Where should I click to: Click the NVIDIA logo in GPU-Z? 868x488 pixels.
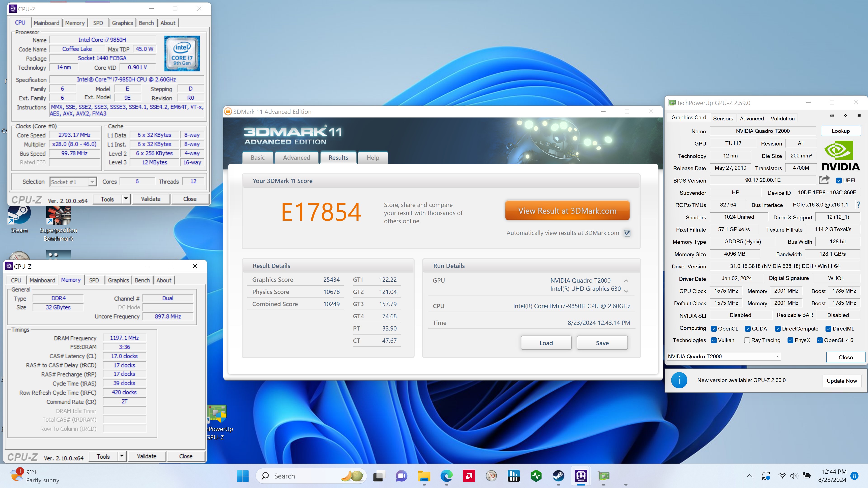pos(840,156)
